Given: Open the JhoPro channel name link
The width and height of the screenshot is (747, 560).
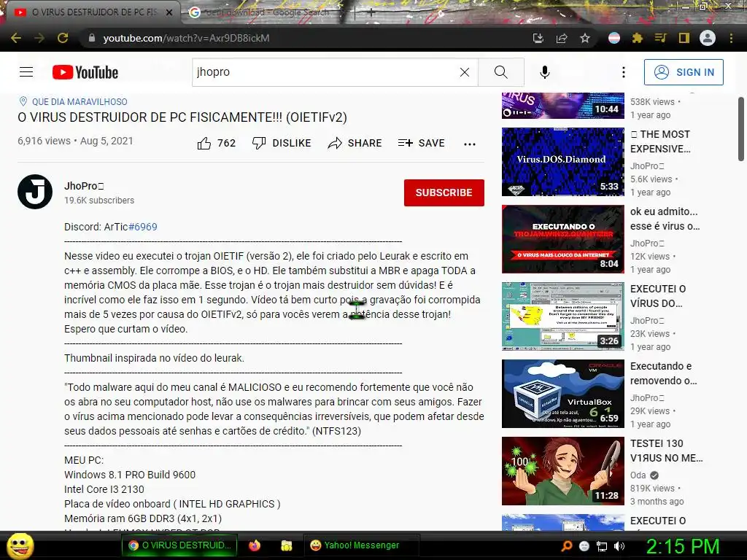Looking at the screenshot, I should coord(84,186).
